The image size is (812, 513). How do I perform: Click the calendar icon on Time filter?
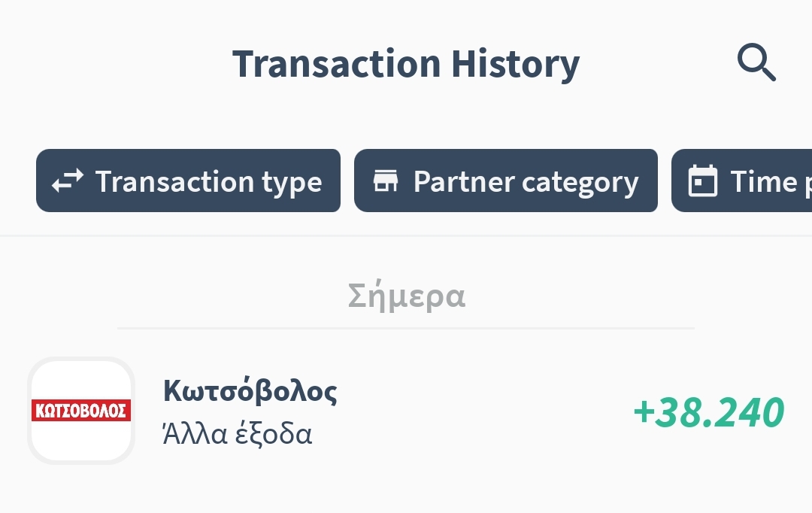tap(703, 181)
